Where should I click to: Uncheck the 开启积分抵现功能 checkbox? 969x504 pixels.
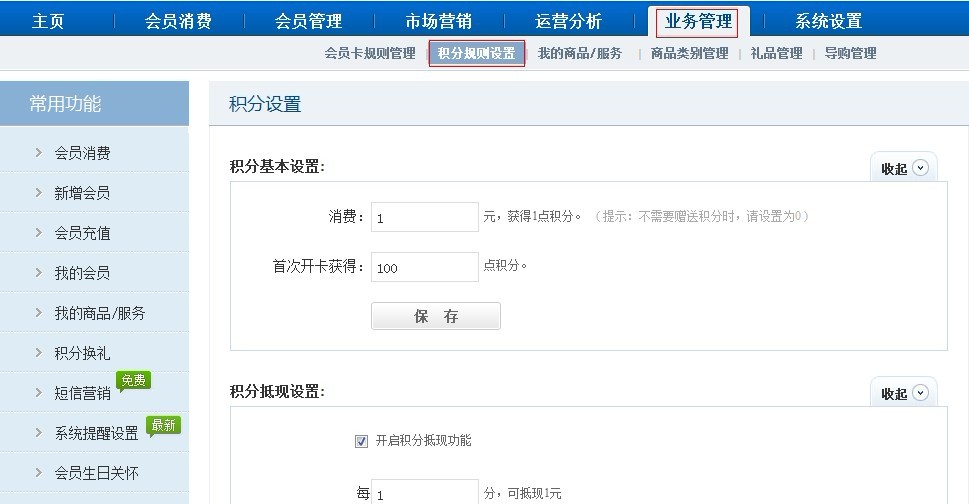361,441
